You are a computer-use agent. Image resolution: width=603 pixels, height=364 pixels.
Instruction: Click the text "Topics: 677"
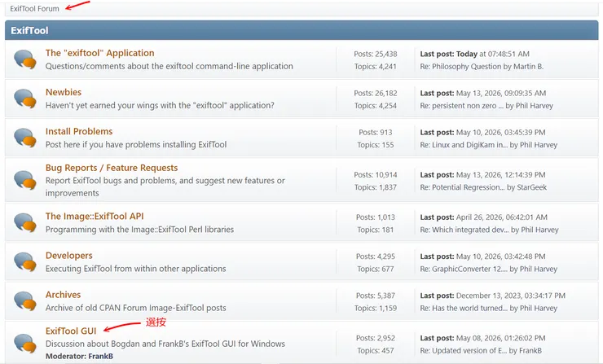pyautogui.click(x=376, y=269)
